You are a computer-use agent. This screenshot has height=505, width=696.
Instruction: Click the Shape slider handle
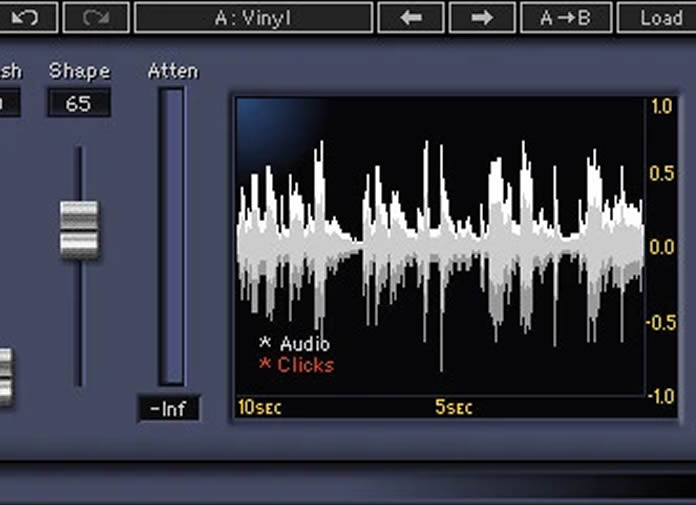pyautogui.click(x=79, y=230)
